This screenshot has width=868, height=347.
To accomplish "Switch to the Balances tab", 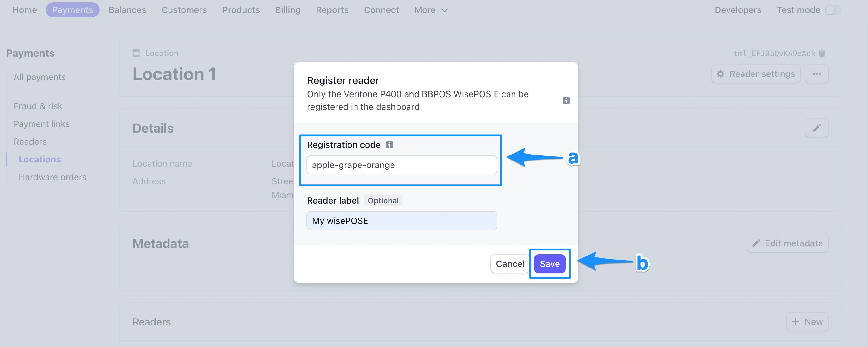I will 127,10.
